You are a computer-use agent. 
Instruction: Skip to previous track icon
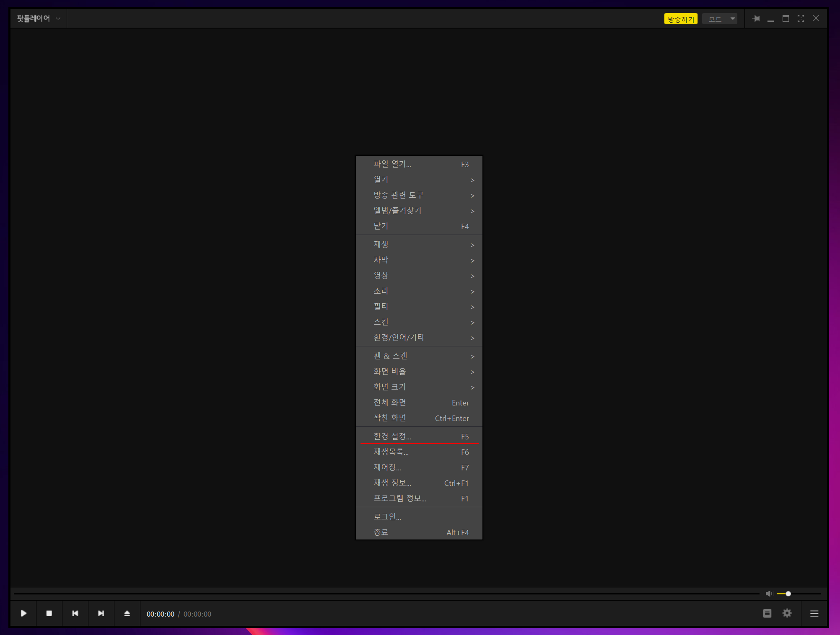click(75, 613)
